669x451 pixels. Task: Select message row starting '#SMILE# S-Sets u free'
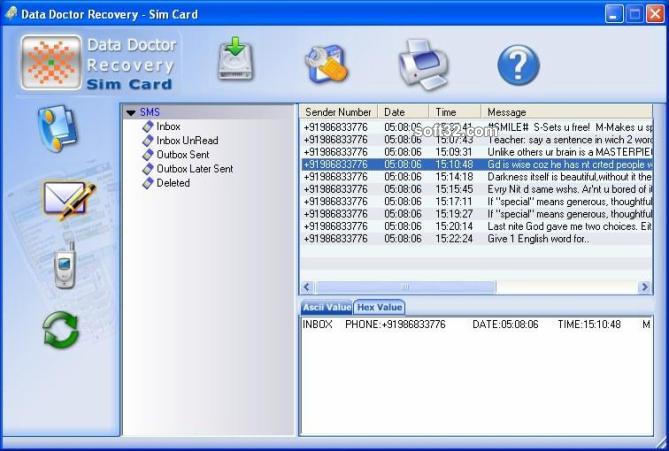pos(477,127)
